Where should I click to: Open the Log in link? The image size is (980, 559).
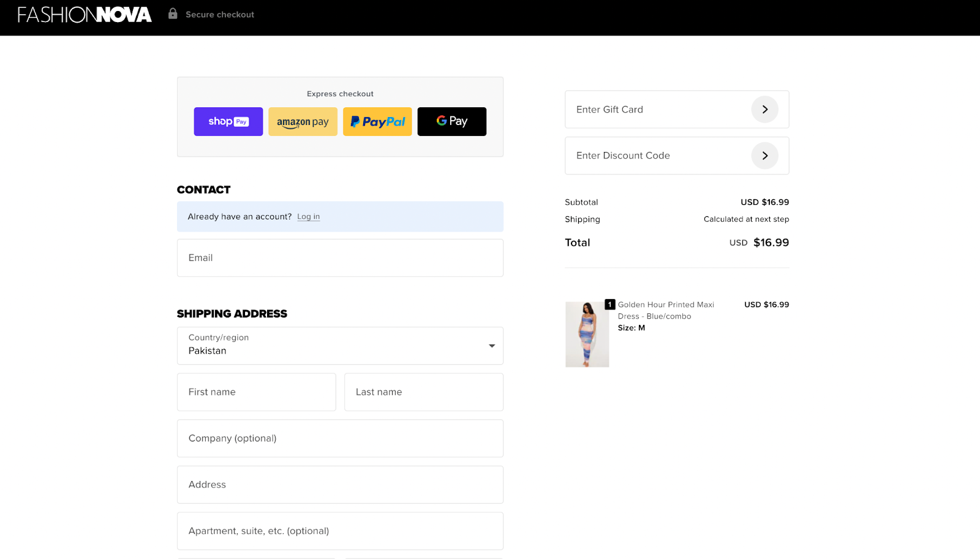click(x=309, y=216)
